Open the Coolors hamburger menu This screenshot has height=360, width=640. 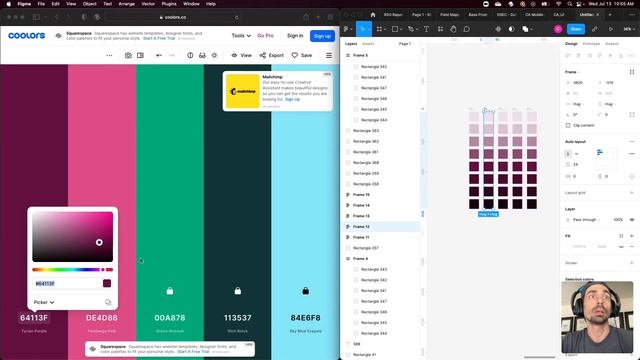point(329,55)
